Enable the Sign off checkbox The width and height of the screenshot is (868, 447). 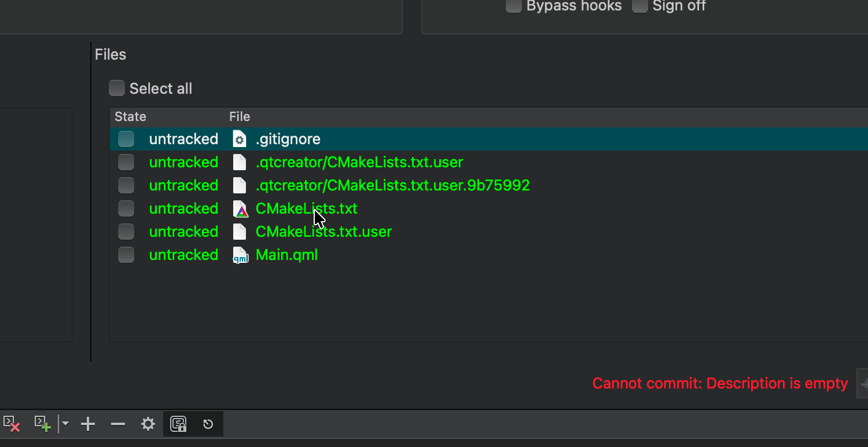pyautogui.click(x=639, y=6)
